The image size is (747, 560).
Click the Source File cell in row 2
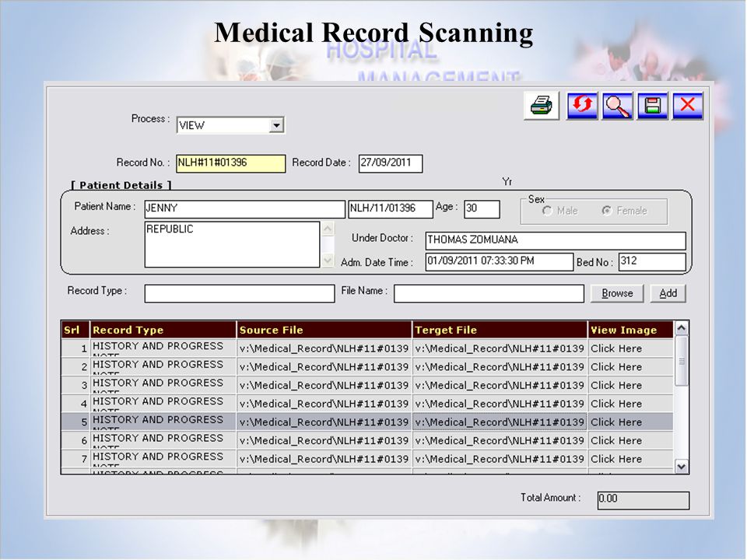324,366
